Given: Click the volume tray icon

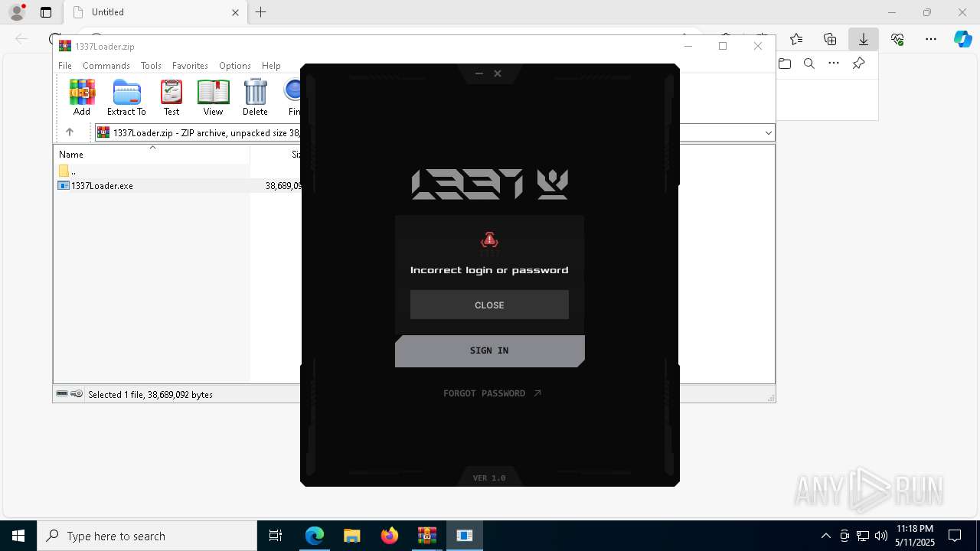Looking at the screenshot, I should pos(880,536).
